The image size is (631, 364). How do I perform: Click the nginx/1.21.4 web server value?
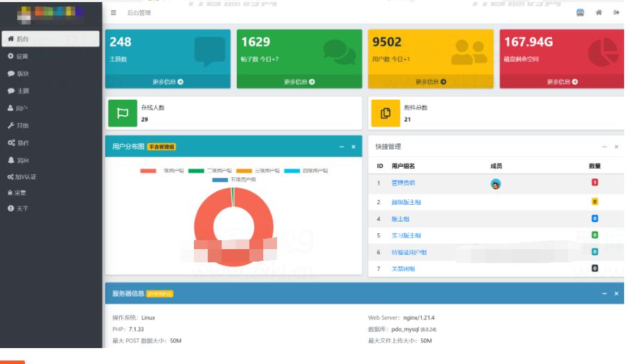[x=418, y=318]
